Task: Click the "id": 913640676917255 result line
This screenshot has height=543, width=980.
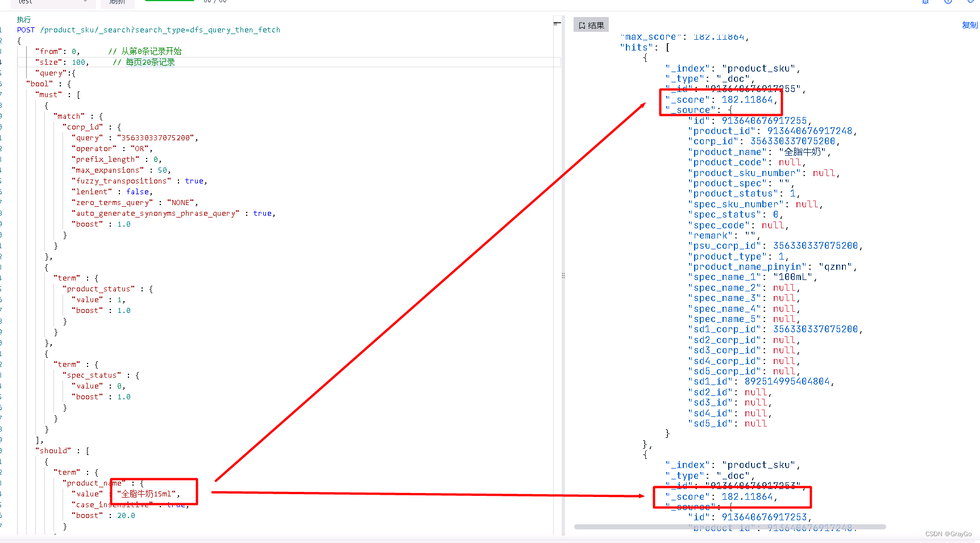Action: tap(750, 120)
